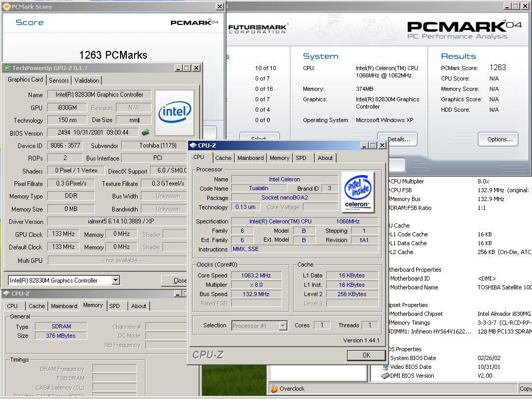Click the GPU name field Intel(R) 82830M
Screen dimensions: 532x399
click(x=99, y=95)
